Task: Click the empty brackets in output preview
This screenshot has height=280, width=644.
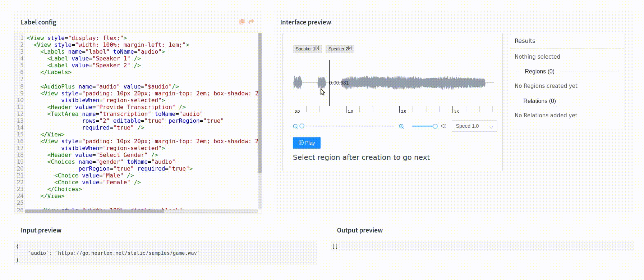Action: point(335,246)
